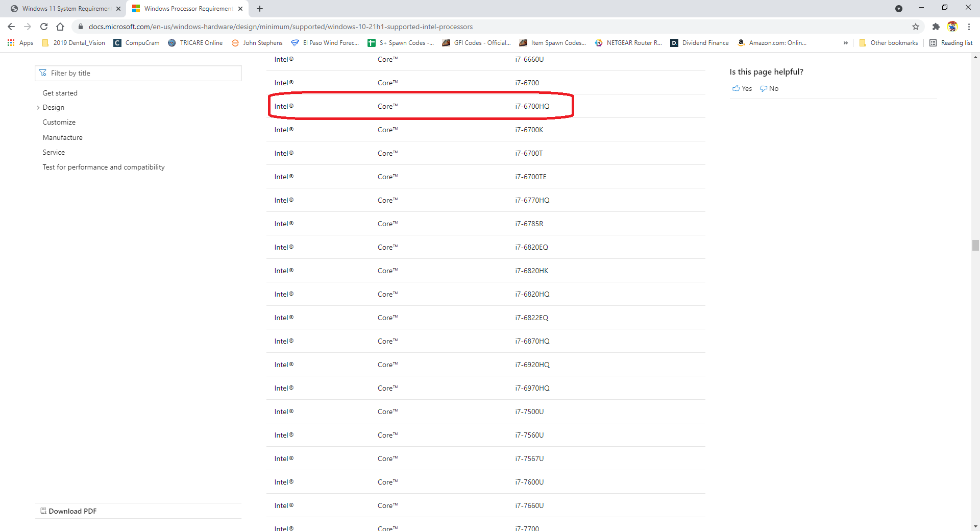This screenshot has width=980, height=531.
Task: Click the scrollbar down arrow
Action: 975,526
